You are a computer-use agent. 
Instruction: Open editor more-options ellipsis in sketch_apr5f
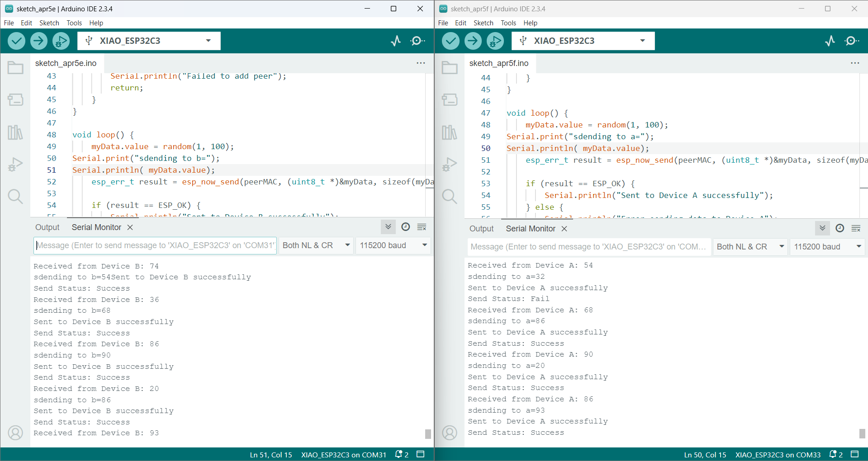855,63
